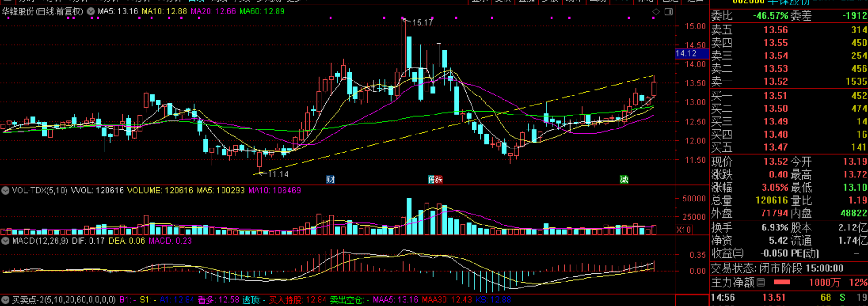Click the 委比 -46.57% value
Image resolution: width=868 pixels, height=306 pixels.
pos(770,16)
